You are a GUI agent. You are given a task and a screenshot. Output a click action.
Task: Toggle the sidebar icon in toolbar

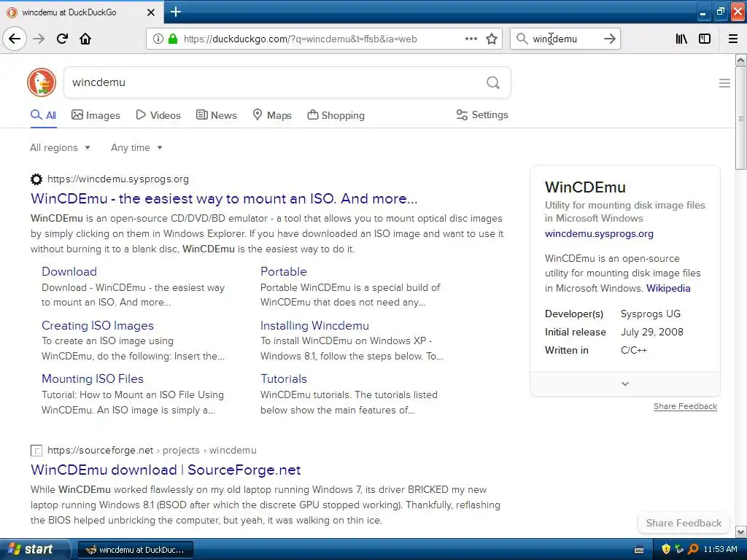click(705, 39)
